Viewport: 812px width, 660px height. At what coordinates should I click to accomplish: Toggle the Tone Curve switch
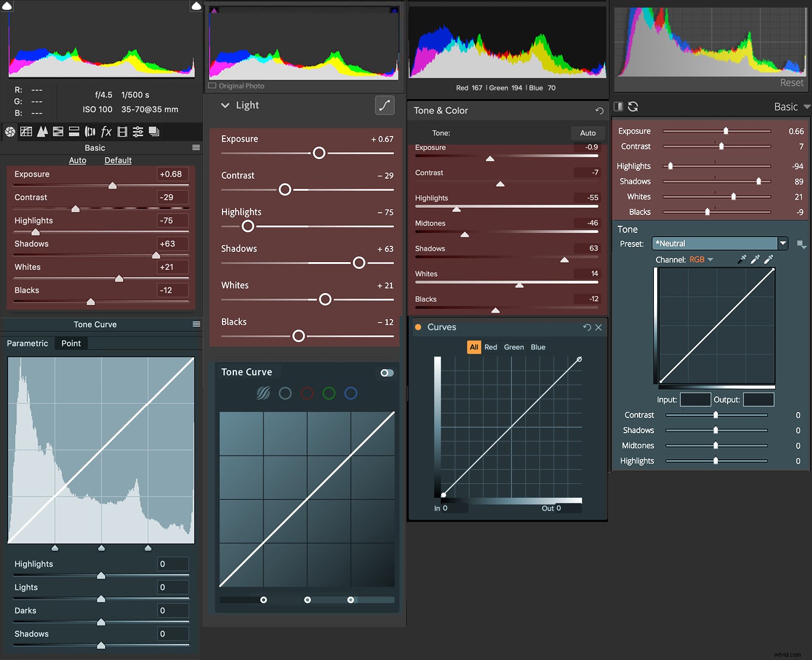pos(387,373)
